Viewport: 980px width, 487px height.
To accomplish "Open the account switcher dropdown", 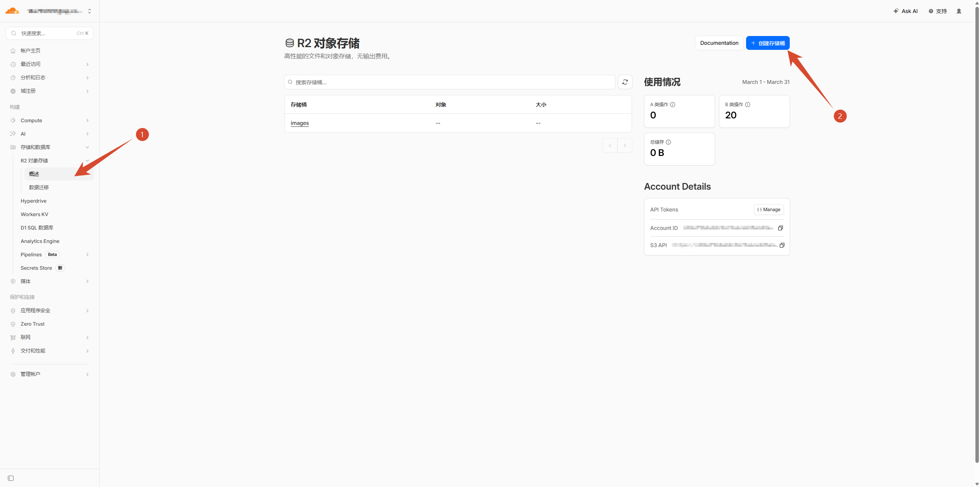I will coord(90,11).
